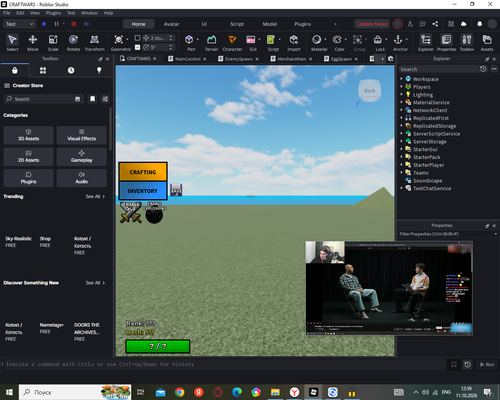The image size is (500, 400).
Task: Open the 3D Assets category
Action: 28,135
